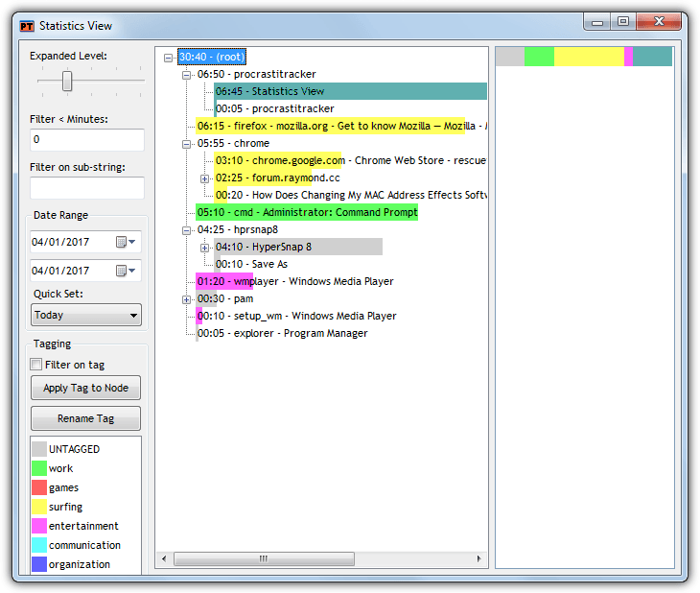This screenshot has width=700, height=593.
Task: Close the Statistics View window
Action: [x=659, y=22]
